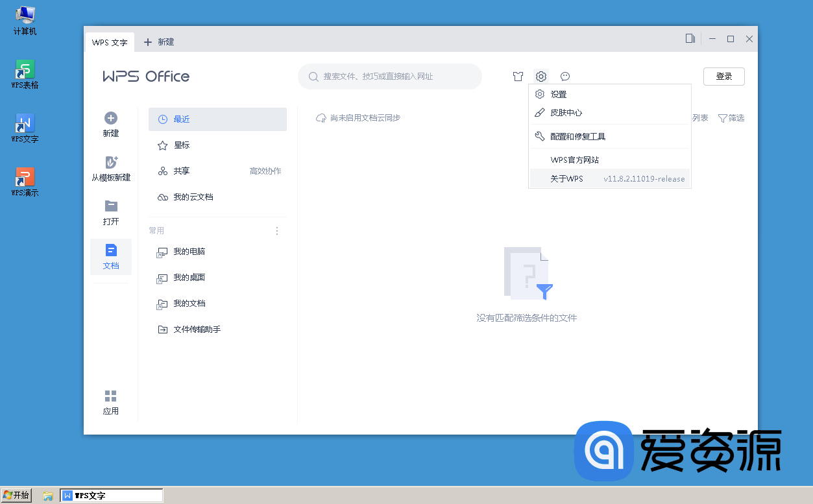Switch to the WPS 文字 tab
813x504 pixels.
(x=109, y=42)
